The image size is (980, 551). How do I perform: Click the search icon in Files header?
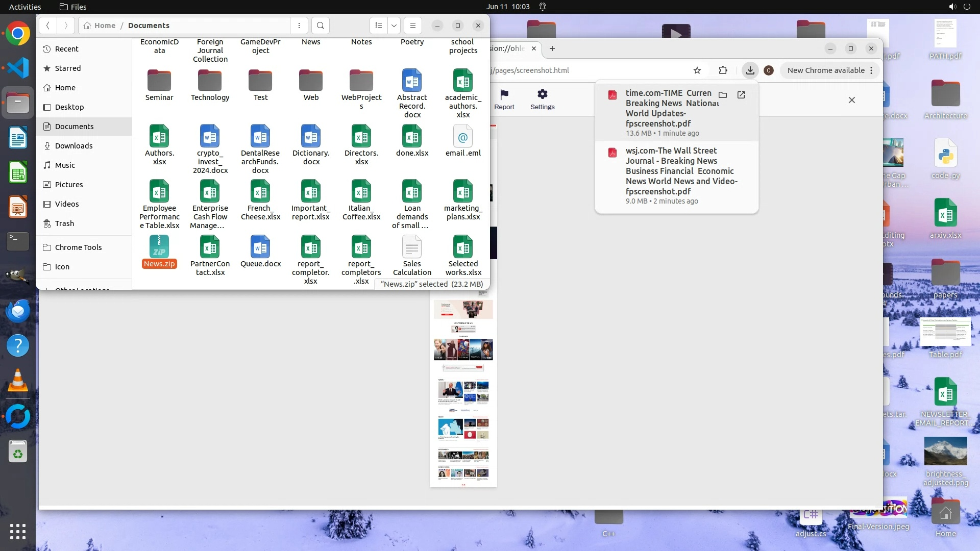pyautogui.click(x=320, y=26)
